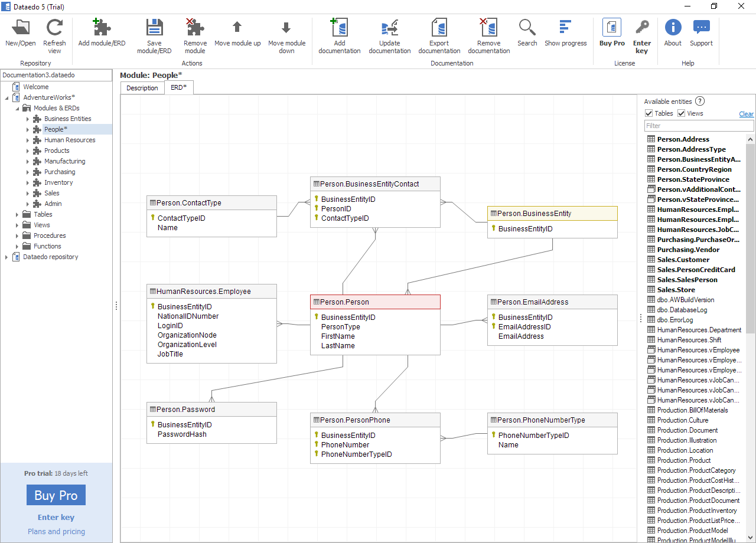Click the Add module/ERD puzzle icon
The height and width of the screenshot is (543, 756).
pos(102,27)
